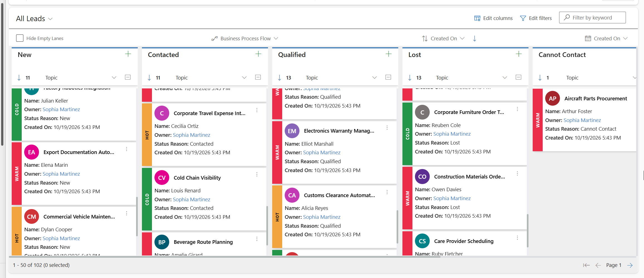Image resolution: width=644 pixels, height=278 pixels.
Task: Open Care Provider Scheduling card title
Action: tap(464, 241)
